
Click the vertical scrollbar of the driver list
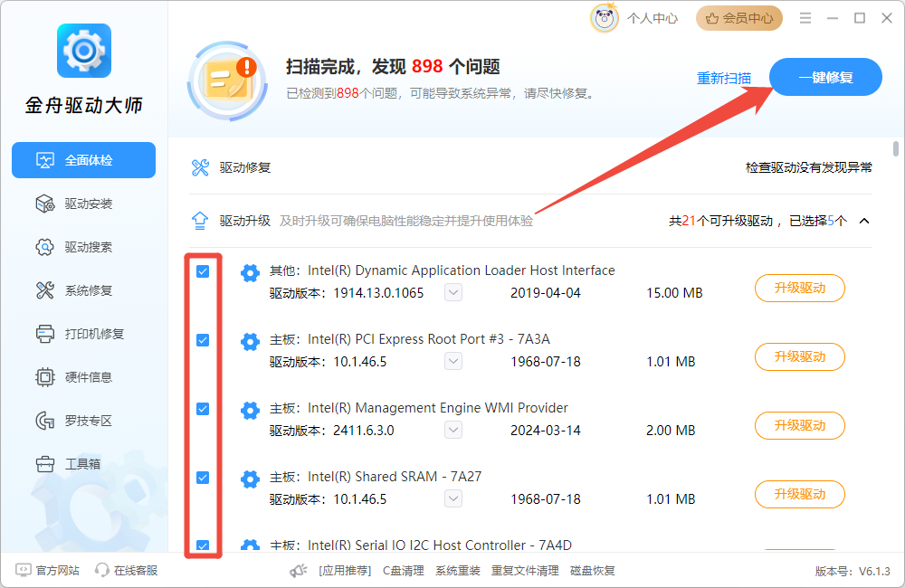click(x=896, y=150)
